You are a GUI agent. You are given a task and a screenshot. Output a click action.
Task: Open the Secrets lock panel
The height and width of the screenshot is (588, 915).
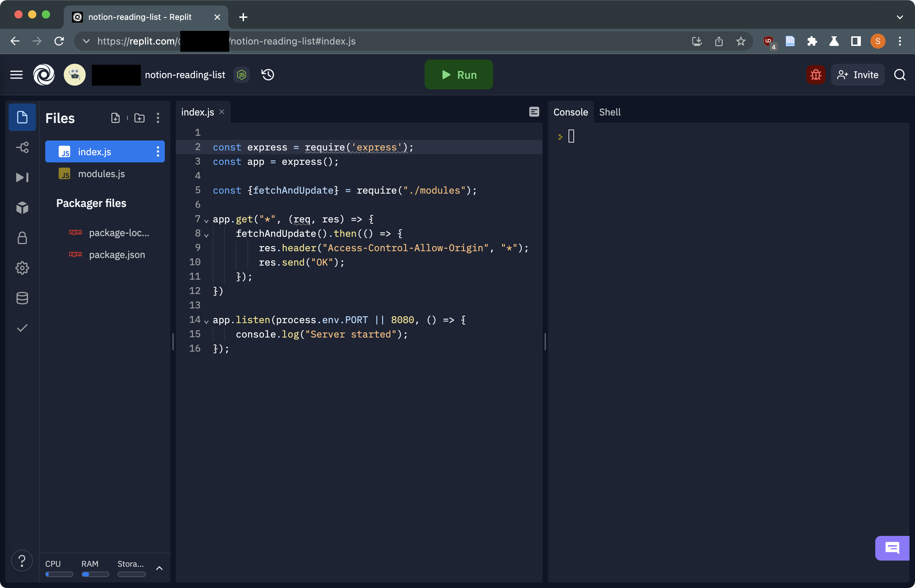(x=22, y=237)
